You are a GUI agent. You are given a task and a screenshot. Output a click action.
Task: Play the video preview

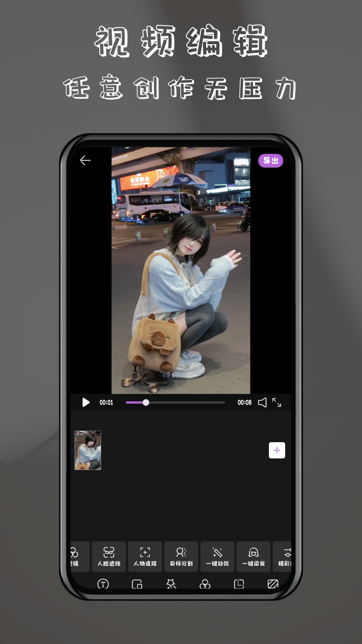click(x=86, y=402)
